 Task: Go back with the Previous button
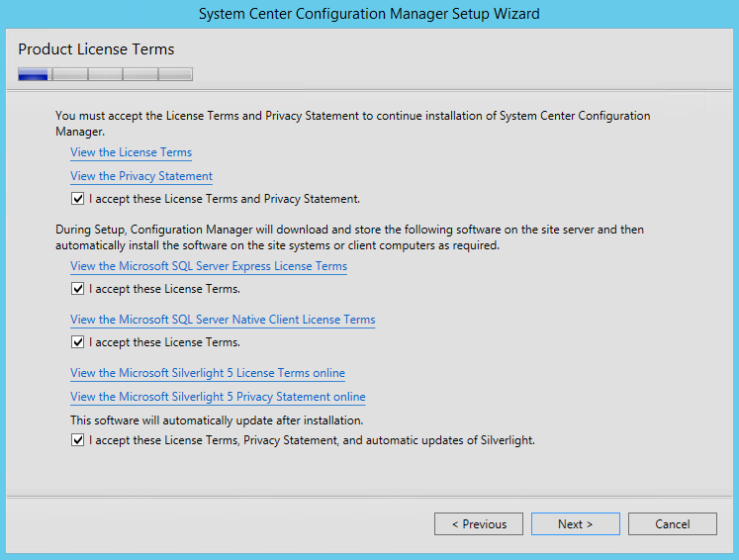[x=479, y=523]
